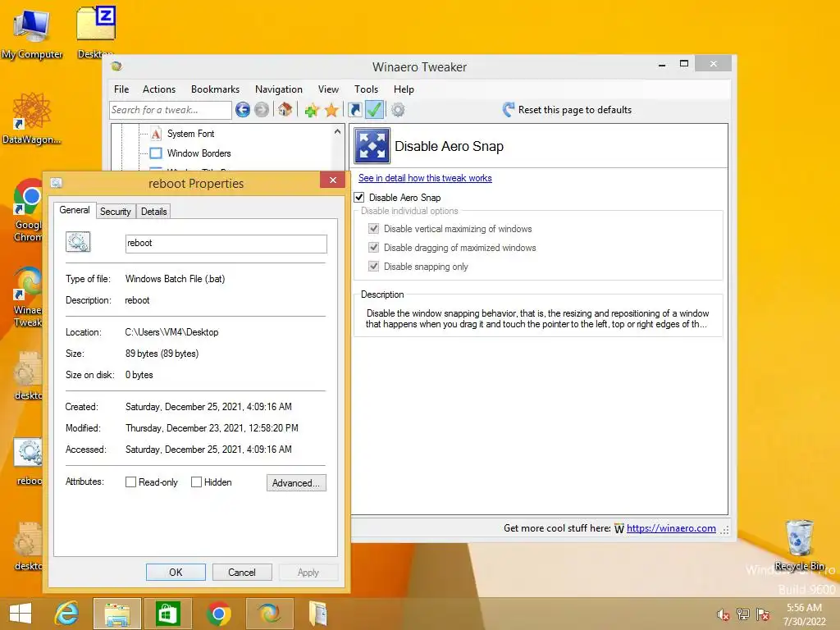This screenshot has width=840, height=630.
Task: Add bookmark with green plus star icon
Action: (312, 111)
